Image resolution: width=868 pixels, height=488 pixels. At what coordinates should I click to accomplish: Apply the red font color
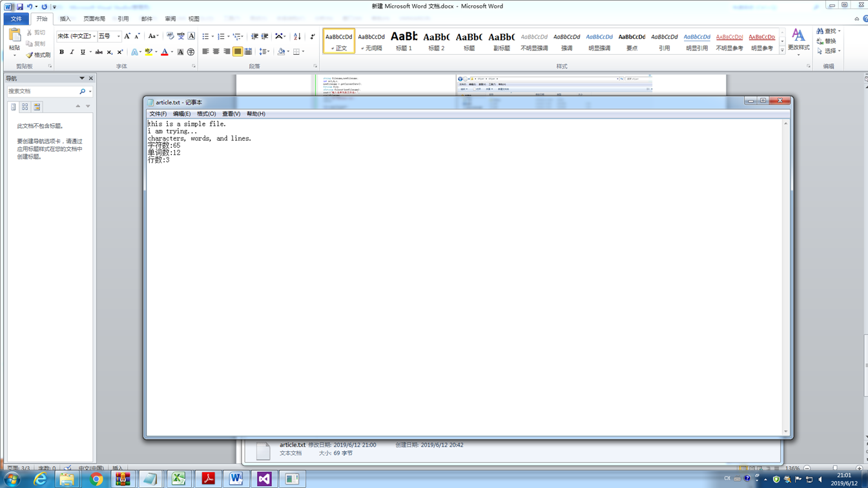click(x=164, y=52)
